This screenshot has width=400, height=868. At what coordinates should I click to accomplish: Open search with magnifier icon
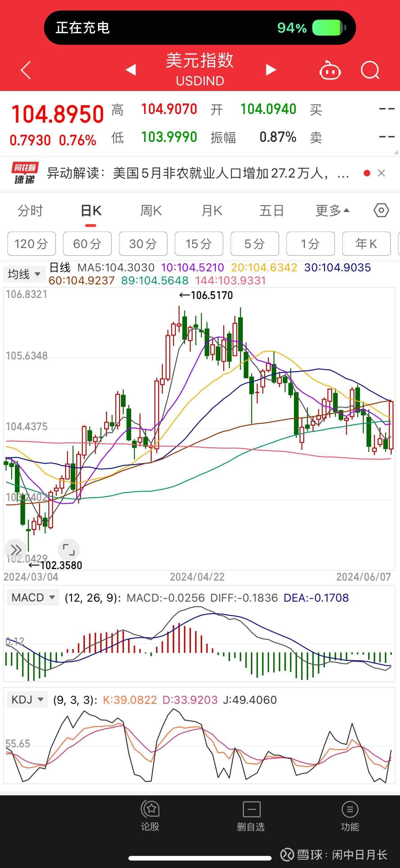[370, 70]
